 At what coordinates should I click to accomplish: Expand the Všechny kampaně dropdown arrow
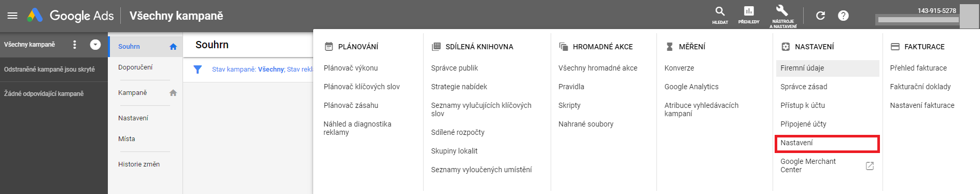(95, 45)
